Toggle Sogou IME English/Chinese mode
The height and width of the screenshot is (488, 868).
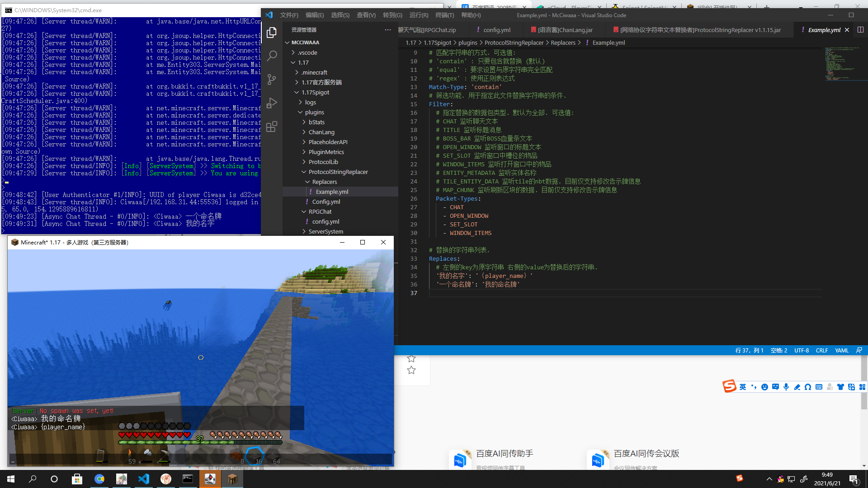click(x=743, y=387)
